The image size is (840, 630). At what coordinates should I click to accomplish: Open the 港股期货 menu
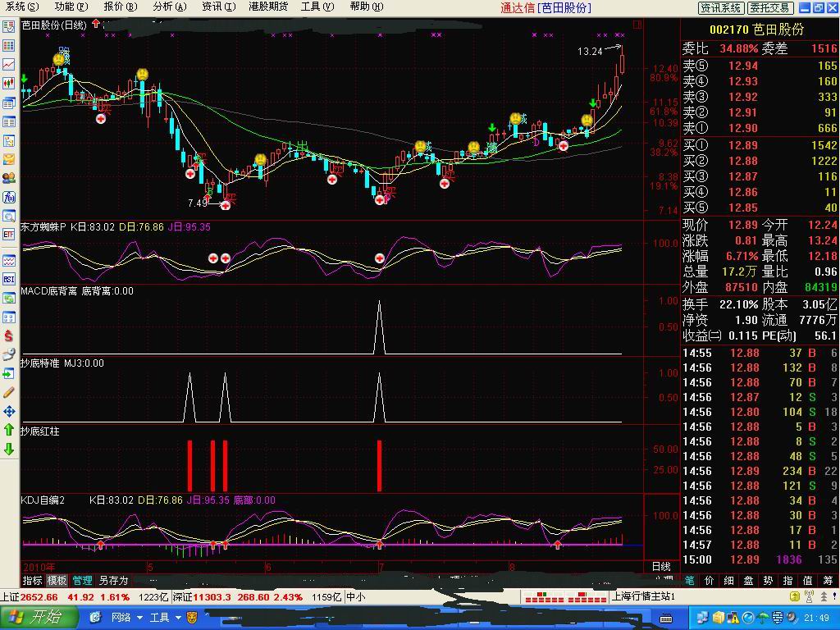pyautogui.click(x=268, y=7)
